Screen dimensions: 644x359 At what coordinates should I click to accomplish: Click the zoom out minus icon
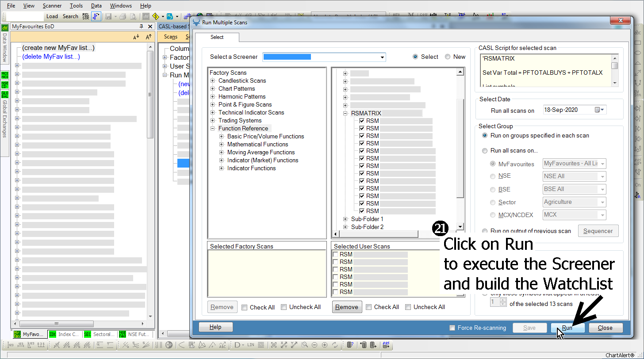pos(314,345)
